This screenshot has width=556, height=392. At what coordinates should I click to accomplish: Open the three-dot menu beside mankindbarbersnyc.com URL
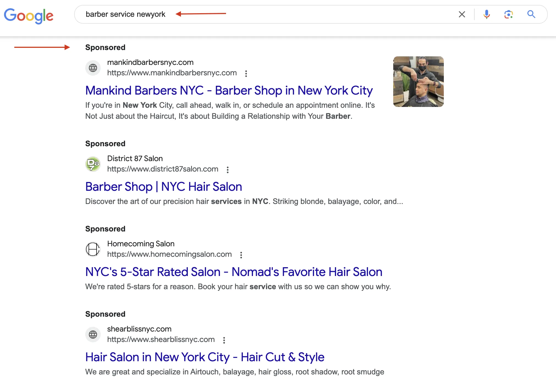click(x=246, y=73)
